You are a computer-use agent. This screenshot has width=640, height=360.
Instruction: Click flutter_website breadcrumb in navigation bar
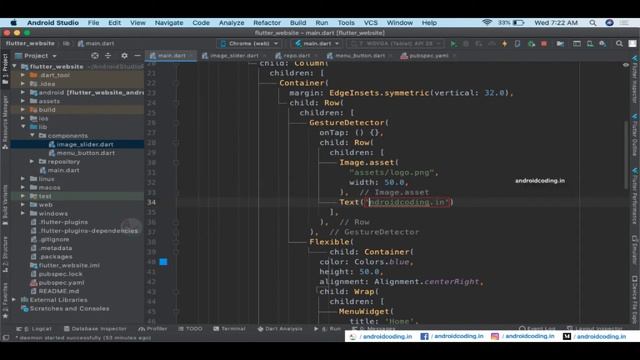(30, 43)
